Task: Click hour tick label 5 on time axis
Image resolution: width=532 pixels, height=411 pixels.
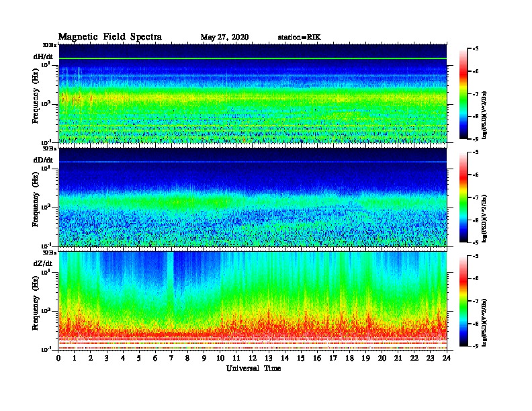Action: coord(139,358)
